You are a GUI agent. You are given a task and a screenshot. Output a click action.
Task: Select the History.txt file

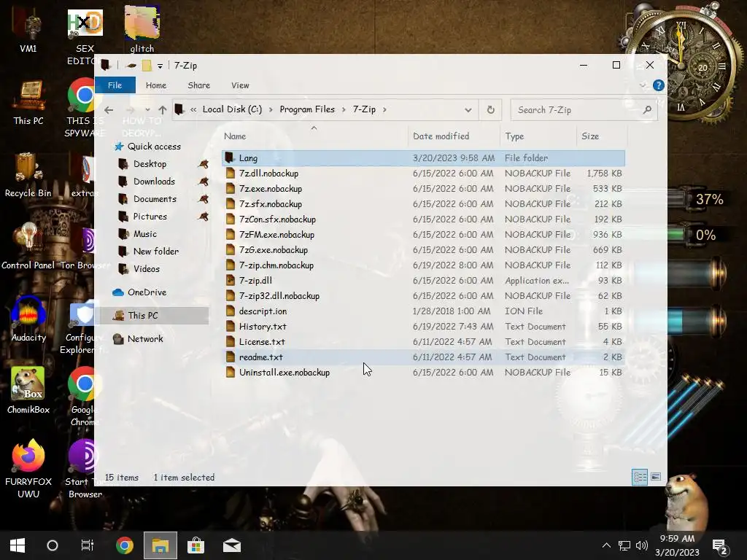[x=423, y=327]
